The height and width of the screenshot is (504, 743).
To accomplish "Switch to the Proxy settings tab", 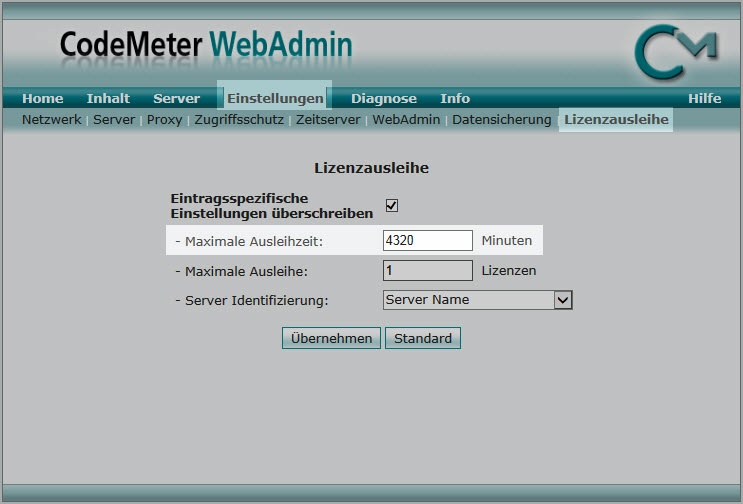I will click(x=164, y=120).
